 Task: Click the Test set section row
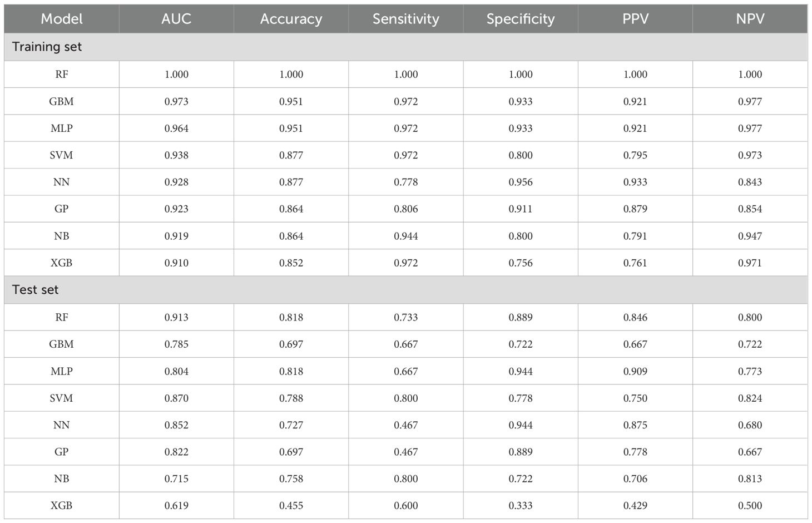coord(36,290)
